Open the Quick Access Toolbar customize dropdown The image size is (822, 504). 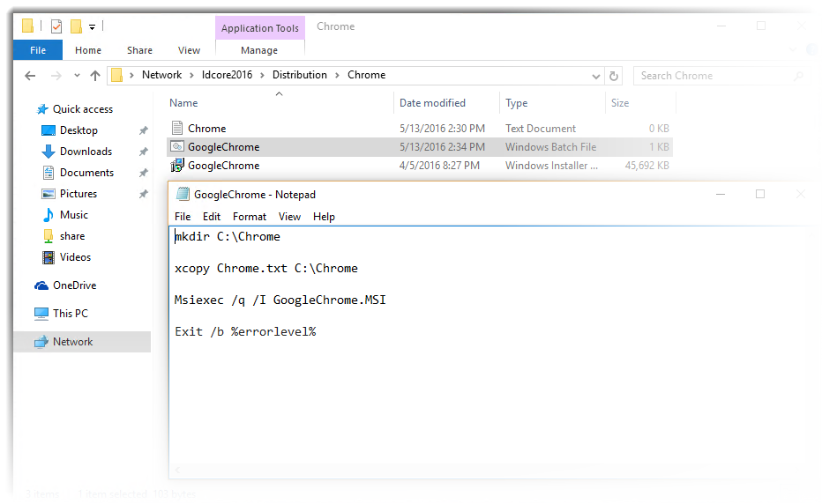click(92, 26)
